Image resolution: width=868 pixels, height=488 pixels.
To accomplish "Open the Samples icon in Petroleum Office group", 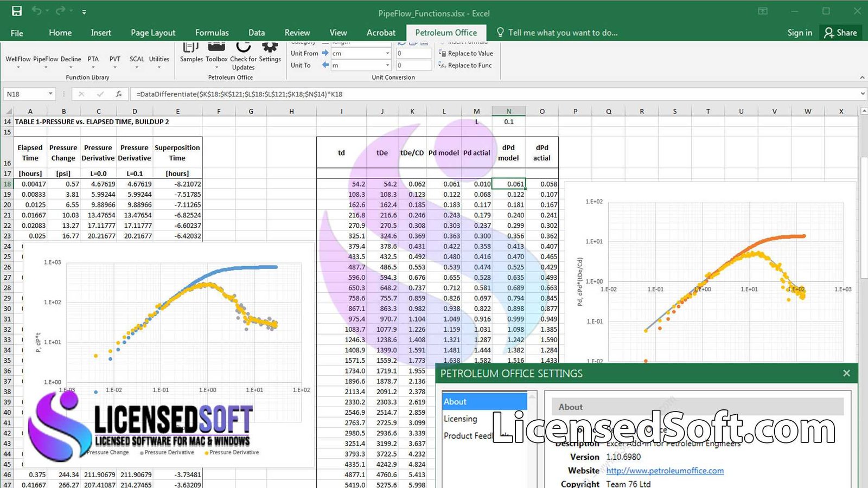I will click(191, 48).
